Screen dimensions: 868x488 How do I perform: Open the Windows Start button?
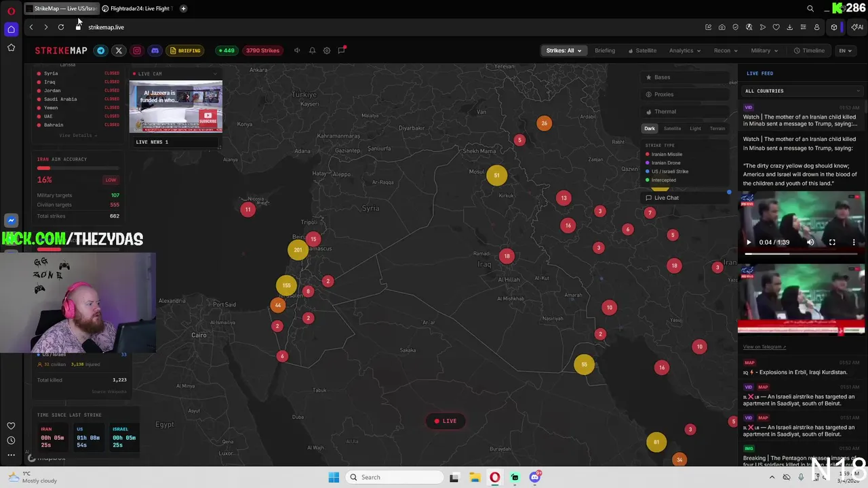(x=334, y=477)
